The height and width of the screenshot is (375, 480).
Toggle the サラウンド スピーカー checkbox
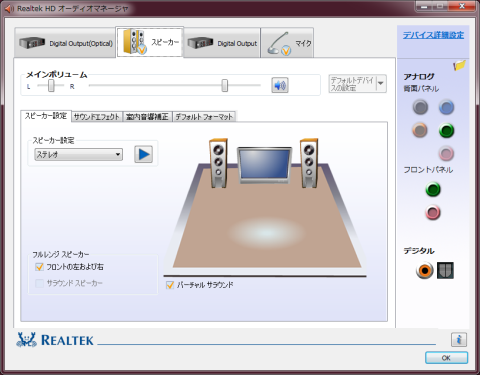39,283
